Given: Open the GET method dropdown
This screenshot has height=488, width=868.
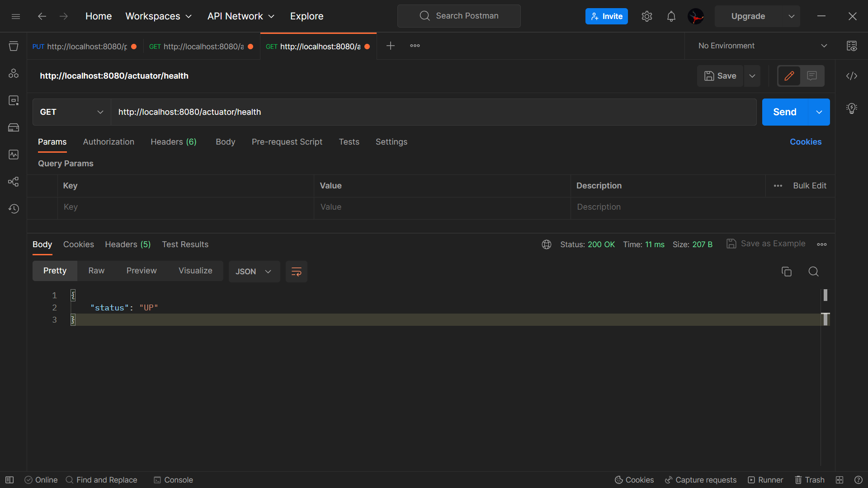Looking at the screenshot, I should click(x=71, y=112).
